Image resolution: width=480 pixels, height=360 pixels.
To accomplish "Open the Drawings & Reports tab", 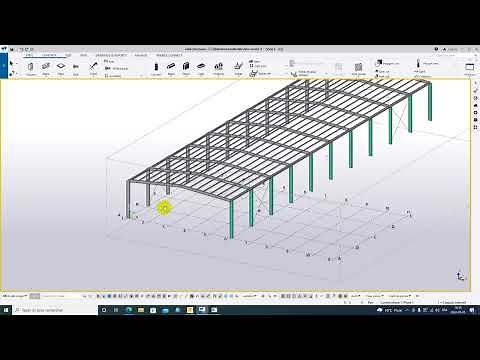I will tap(111, 55).
